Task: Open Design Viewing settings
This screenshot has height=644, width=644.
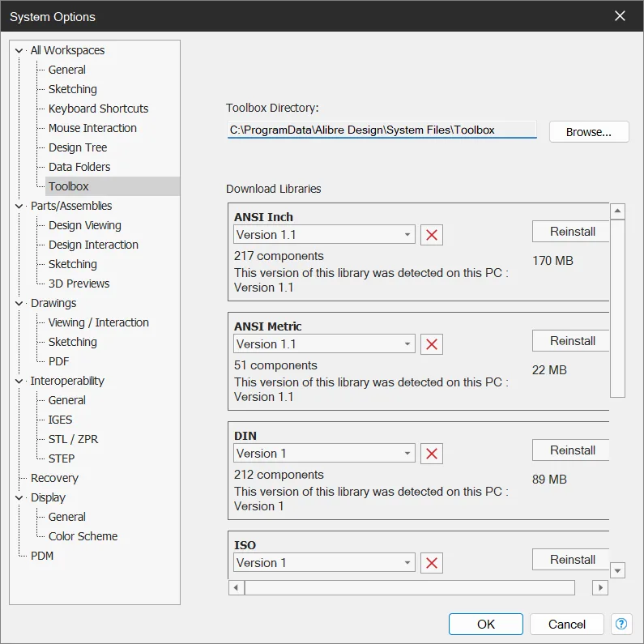Action: pyautogui.click(x=84, y=225)
